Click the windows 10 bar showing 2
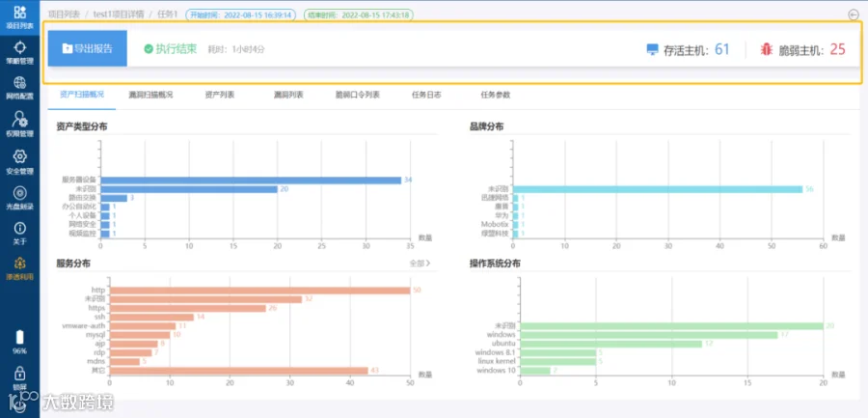Viewport: 868px width, 418px height. click(534, 371)
